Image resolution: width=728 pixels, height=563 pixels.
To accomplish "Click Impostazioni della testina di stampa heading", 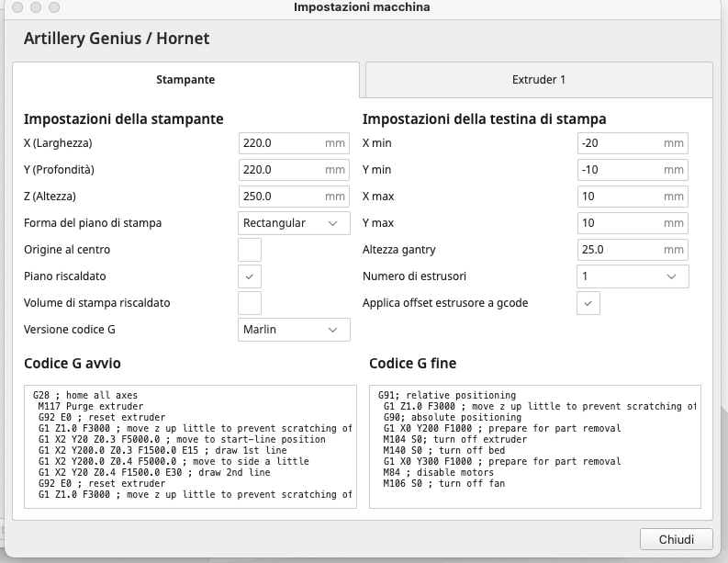I will pyautogui.click(x=484, y=119).
